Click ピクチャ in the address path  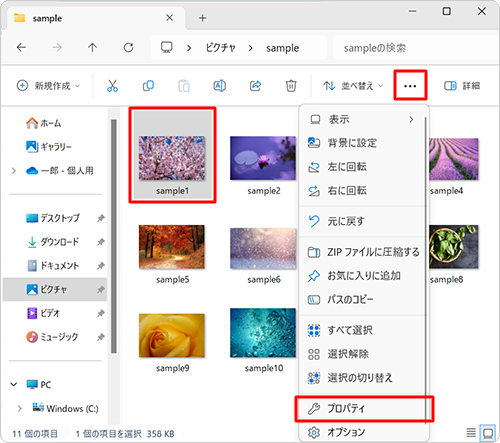tap(220, 48)
